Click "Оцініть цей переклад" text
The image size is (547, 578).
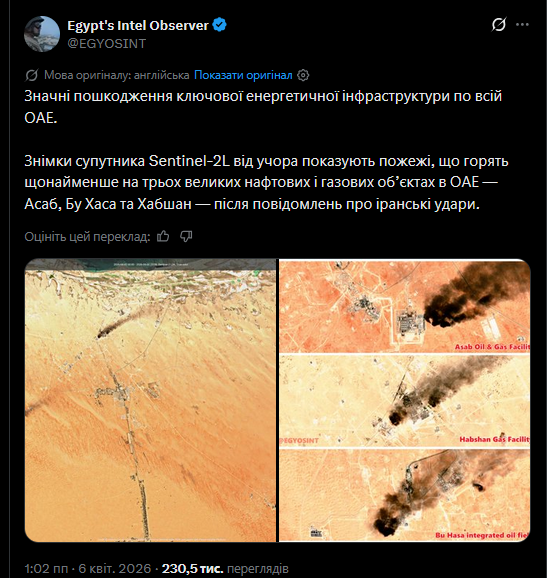tap(87, 237)
